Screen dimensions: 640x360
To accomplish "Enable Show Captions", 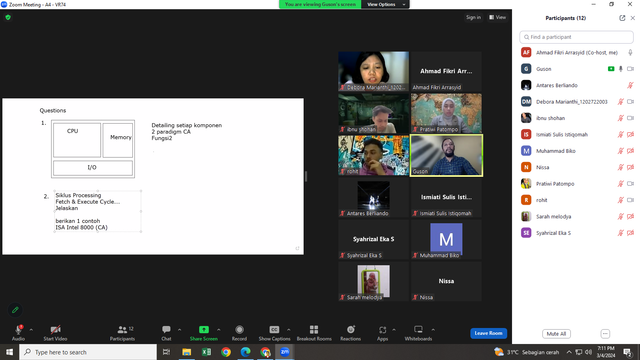I will pos(274,333).
